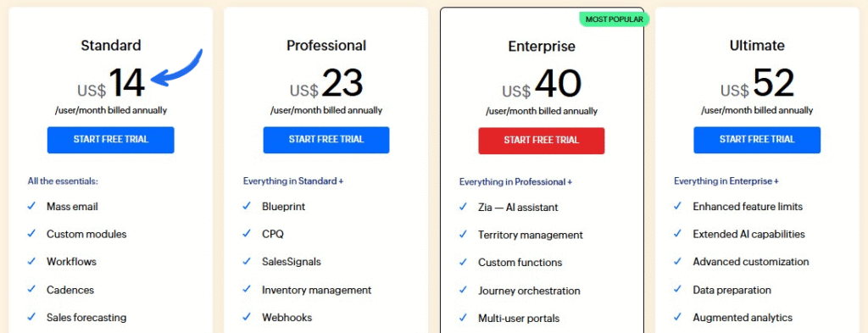Click the red Enterprise Start Free Trial button
The image size is (868, 333).
(542, 141)
